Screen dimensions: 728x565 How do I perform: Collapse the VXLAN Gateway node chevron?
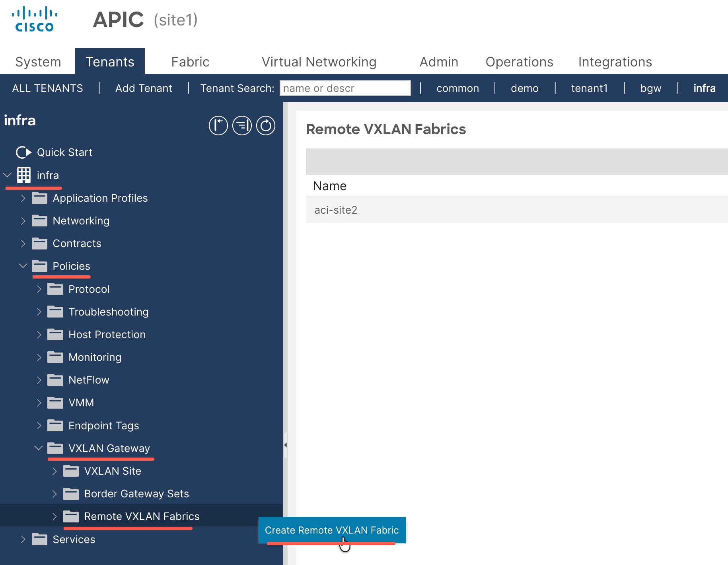(x=39, y=448)
